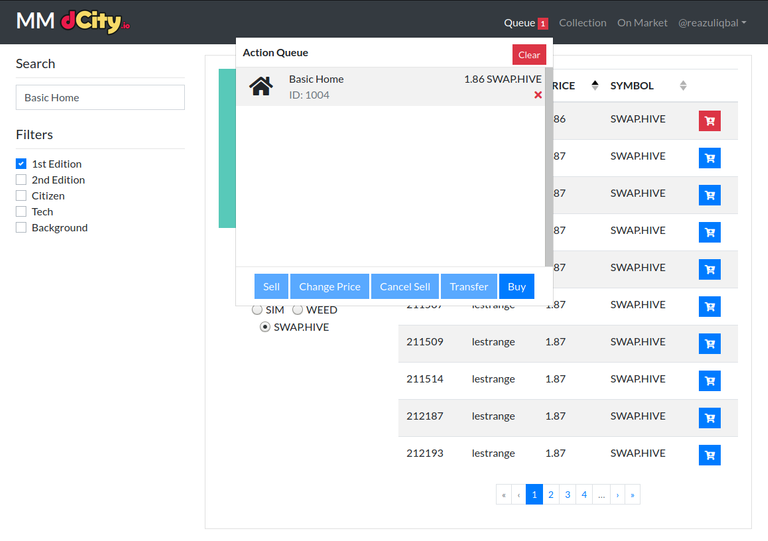Toggle the 2nd Edition filter
Viewport: 768px width, 541px height.
click(x=21, y=180)
